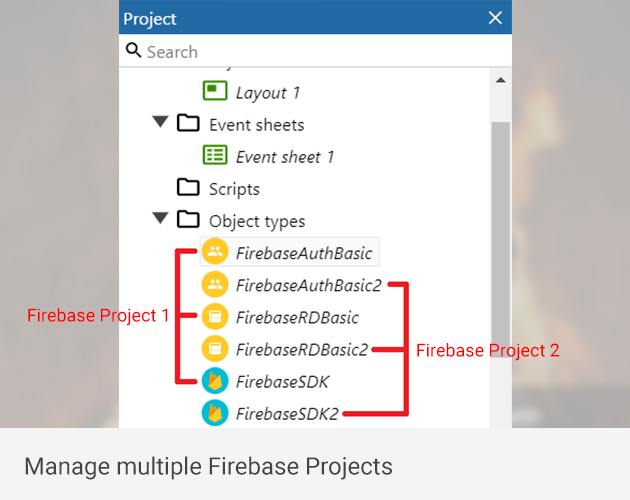The height and width of the screenshot is (500, 630).
Task: Click the Layout 1 green icon
Action: tap(215, 92)
